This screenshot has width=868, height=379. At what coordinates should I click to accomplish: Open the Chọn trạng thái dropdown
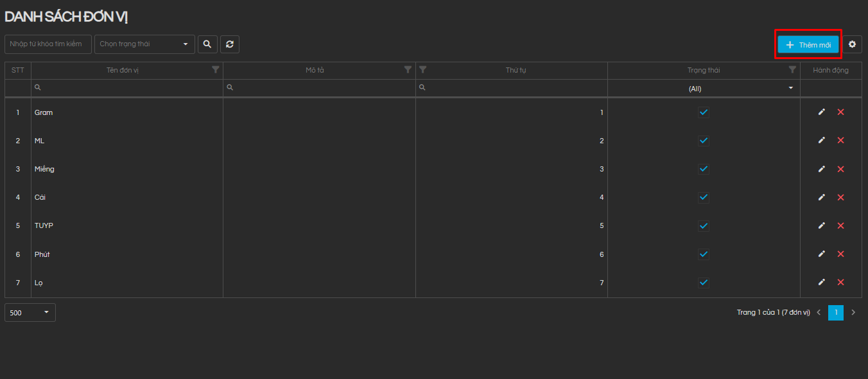(144, 44)
